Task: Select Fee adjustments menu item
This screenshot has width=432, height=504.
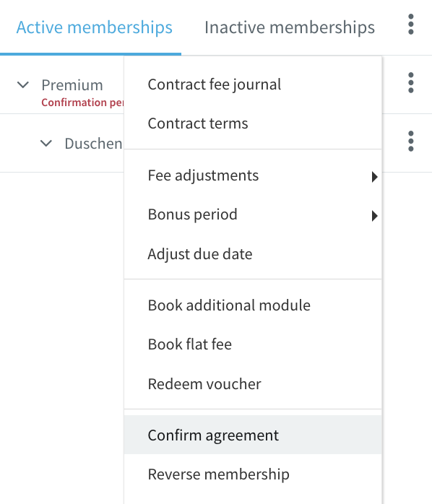Action: pyautogui.click(x=253, y=175)
